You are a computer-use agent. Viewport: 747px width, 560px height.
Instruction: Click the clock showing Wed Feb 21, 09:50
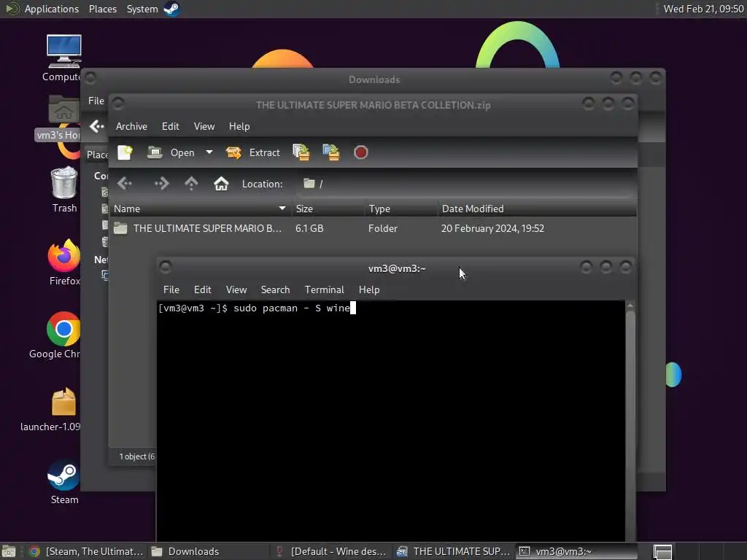point(704,9)
